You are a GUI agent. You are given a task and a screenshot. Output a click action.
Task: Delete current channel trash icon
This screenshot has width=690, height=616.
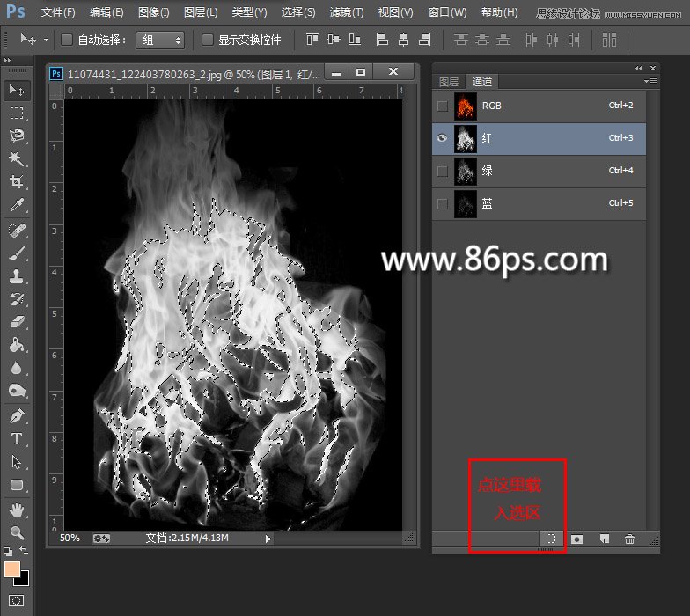(630, 539)
